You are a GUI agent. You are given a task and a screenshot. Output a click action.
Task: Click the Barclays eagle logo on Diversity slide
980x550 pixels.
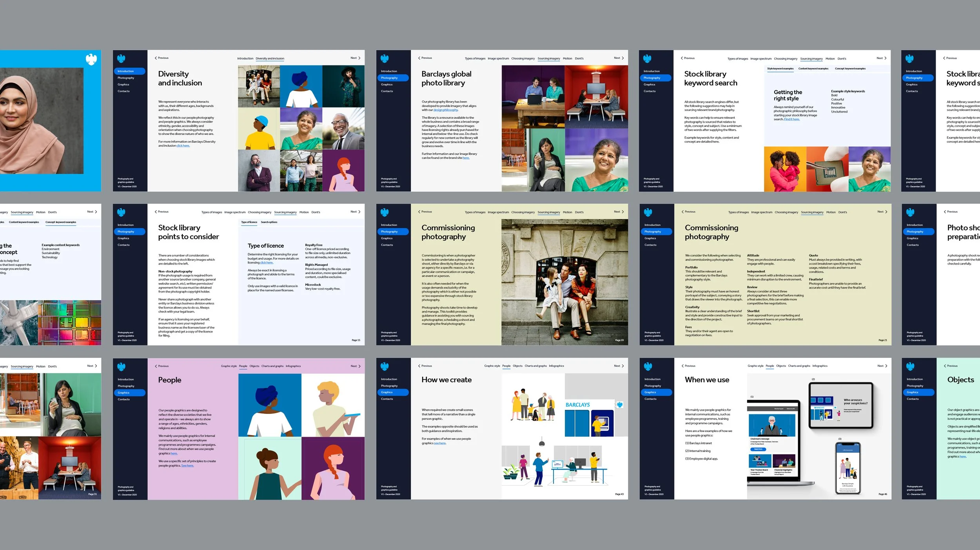[121, 59]
